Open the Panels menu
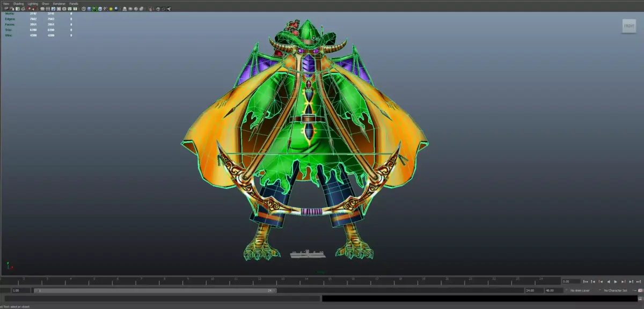The height and width of the screenshot is (309, 644). (74, 3)
